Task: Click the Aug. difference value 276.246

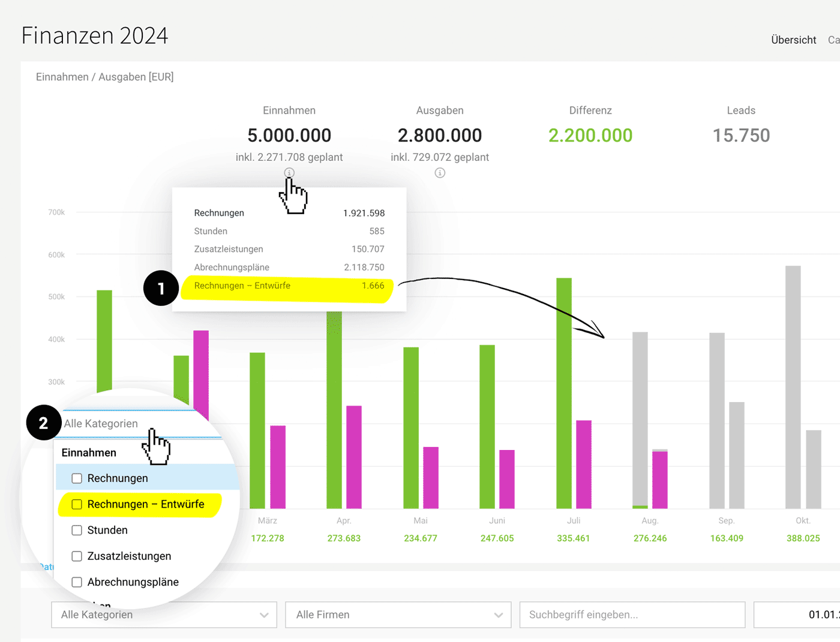Action: point(650,538)
